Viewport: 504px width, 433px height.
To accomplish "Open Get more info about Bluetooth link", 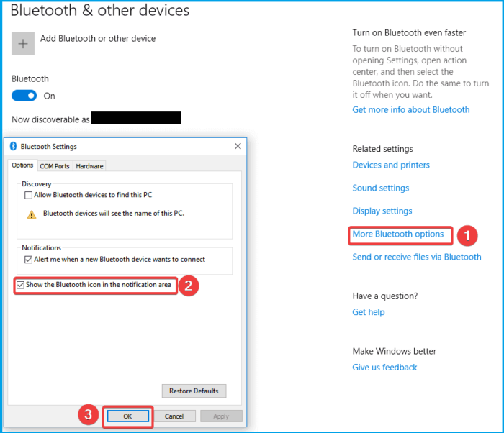I will (411, 110).
